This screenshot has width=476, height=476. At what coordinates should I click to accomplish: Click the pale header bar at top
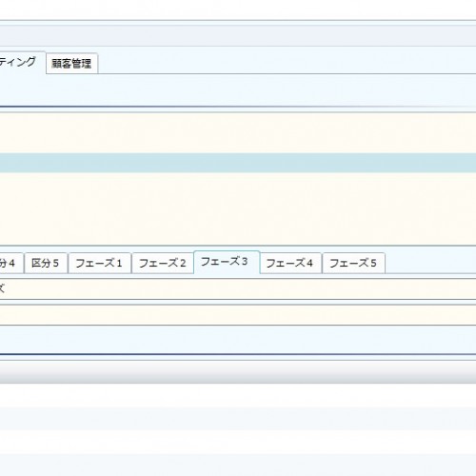(x=238, y=36)
